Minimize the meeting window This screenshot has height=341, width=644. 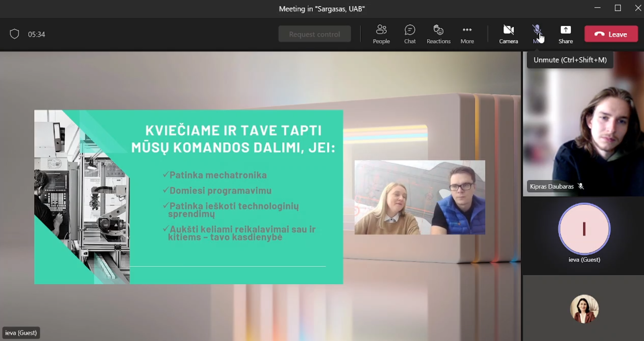[597, 8]
